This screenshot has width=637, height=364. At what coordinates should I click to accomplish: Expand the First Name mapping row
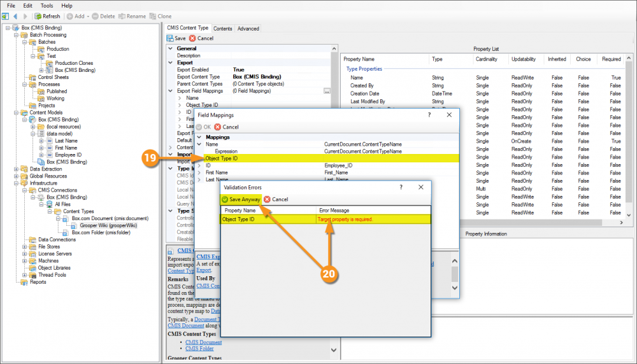click(199, 172)
